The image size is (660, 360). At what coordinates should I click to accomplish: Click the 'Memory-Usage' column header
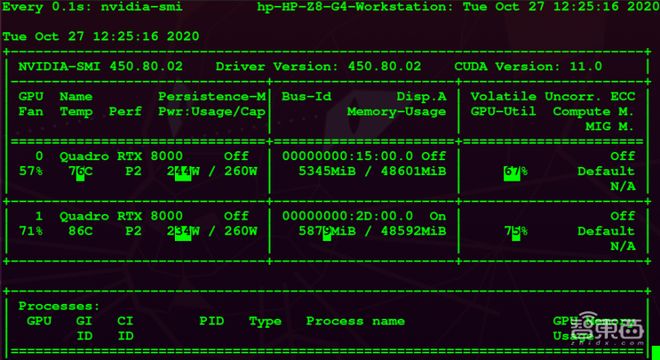tap(397, 112)
